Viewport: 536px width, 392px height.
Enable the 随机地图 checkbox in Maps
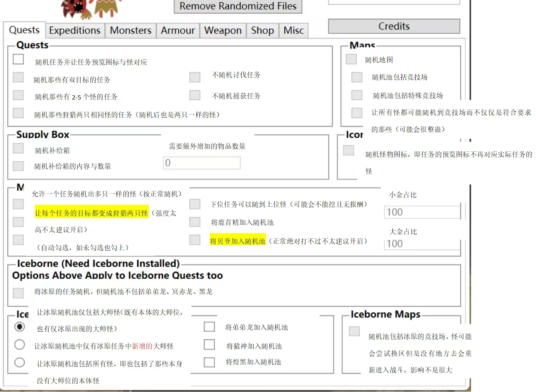[351, 59]
